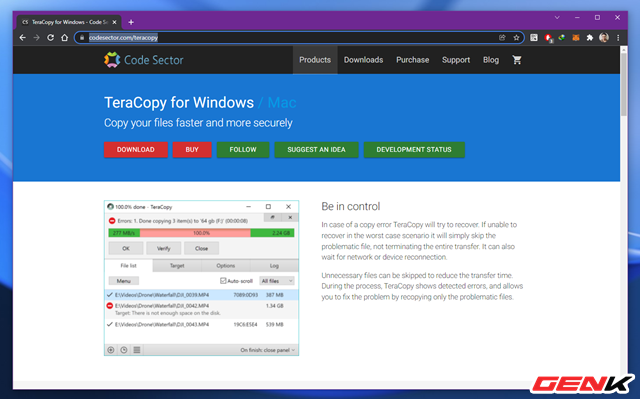The height and width of the screenshot is (399, 640).
Task: Open the MetaMask fox extension icon
Action: pyautogui.click(x=576, y=38)
